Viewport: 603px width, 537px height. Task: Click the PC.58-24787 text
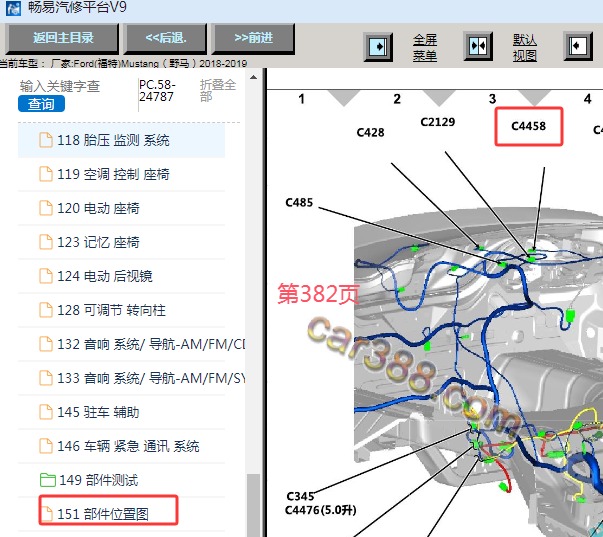pyautogui.click(x=158, y=91)
